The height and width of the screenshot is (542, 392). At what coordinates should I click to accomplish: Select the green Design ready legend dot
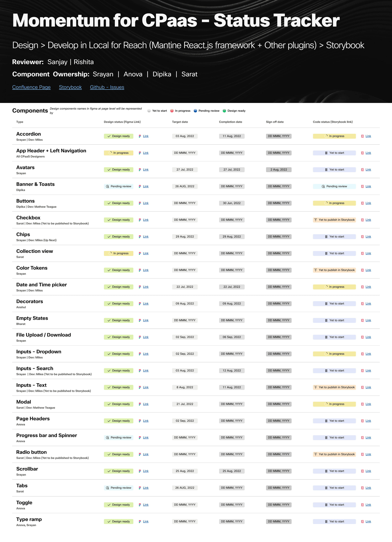pyautogui.click(x=224, y=111)
